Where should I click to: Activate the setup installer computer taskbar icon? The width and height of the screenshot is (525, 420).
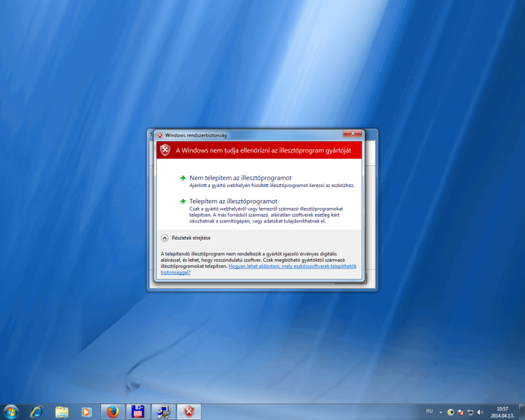point(164,412)
